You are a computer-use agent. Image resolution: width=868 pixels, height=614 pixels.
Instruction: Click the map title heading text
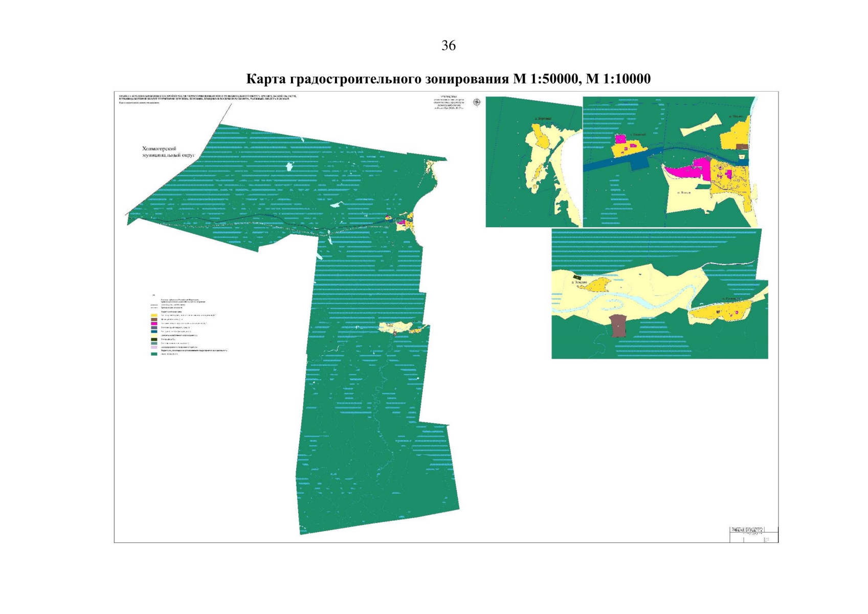[448, 79]
